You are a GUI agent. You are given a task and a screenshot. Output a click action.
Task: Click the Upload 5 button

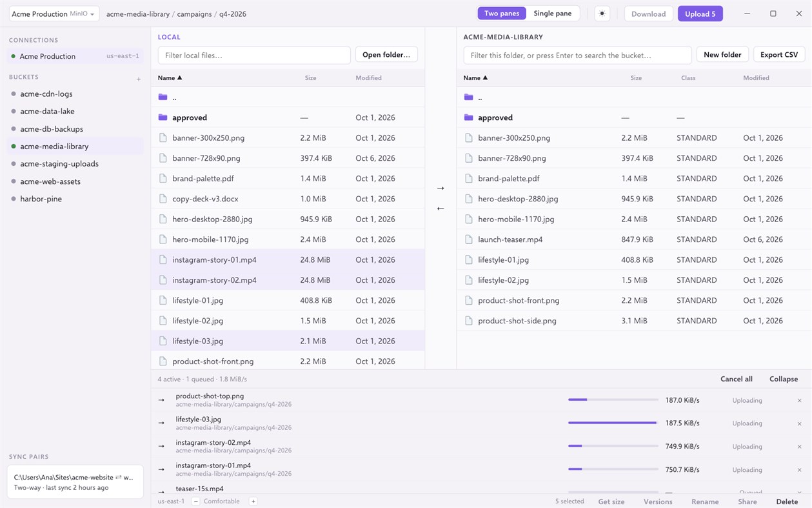(700, 14)
